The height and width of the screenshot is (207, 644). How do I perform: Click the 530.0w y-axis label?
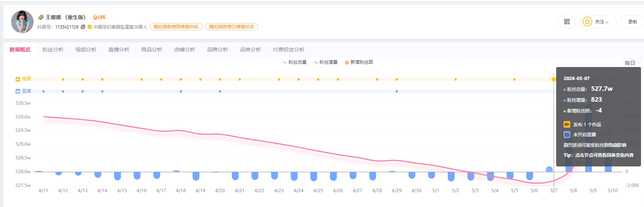pyautogui.click(x=23, y=117)
